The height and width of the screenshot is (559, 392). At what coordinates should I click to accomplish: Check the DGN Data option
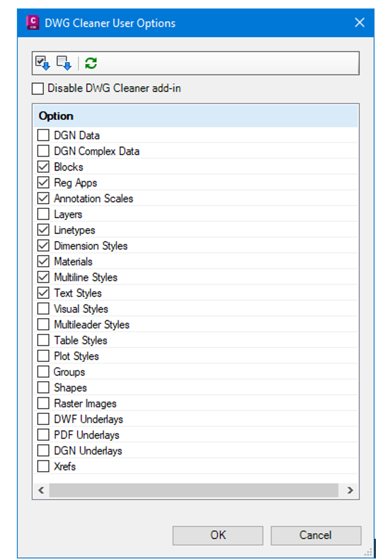point(43,136)
